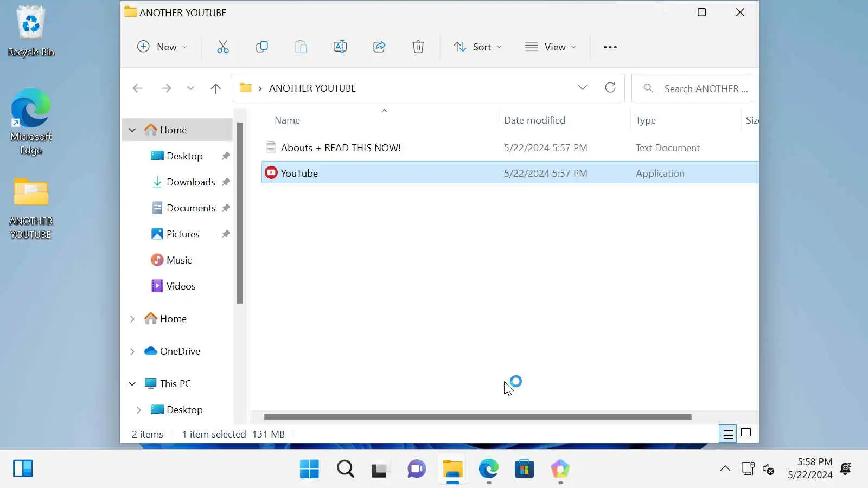Open Pictures in navigation pane

(x=183, y=234)
